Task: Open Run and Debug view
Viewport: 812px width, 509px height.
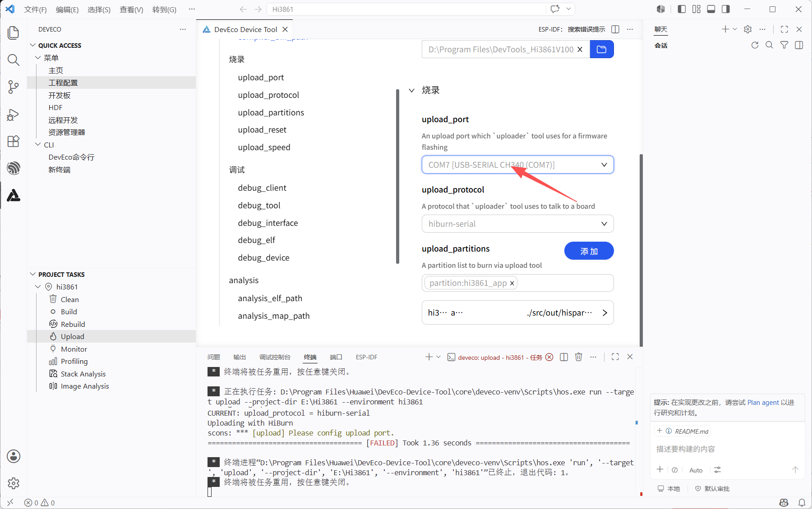Action: 14,114
